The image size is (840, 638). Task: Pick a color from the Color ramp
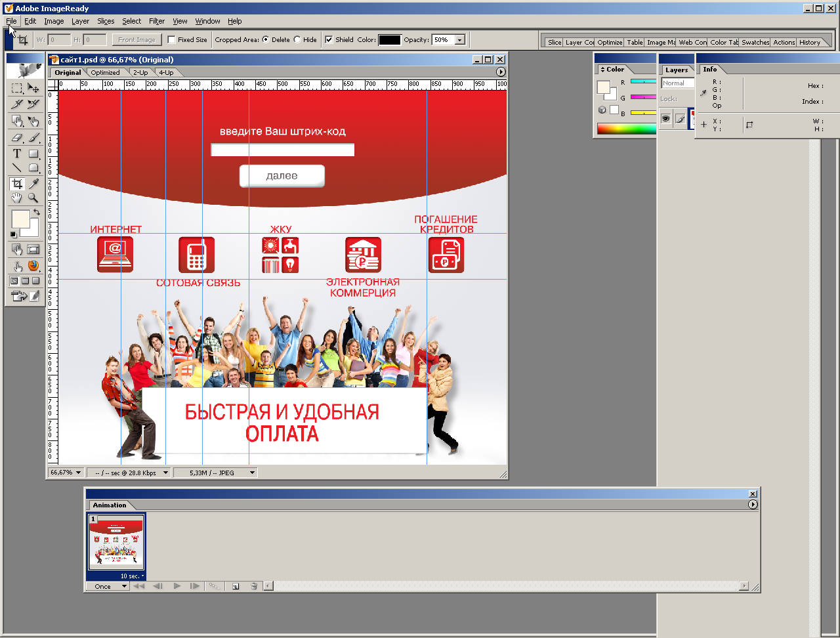[x=627, y=129]
